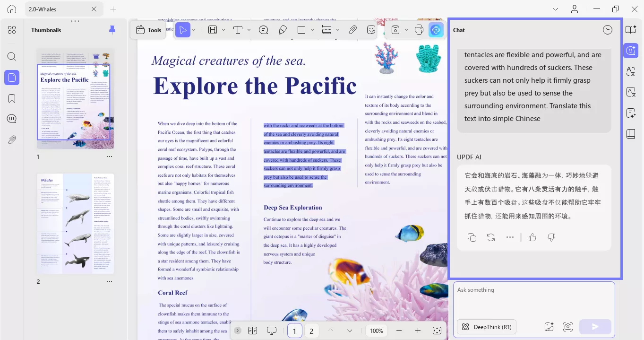Screen dimensions: 644x340
Task: Dislike the AI response with thumbs down
Action: click(551, 237)
